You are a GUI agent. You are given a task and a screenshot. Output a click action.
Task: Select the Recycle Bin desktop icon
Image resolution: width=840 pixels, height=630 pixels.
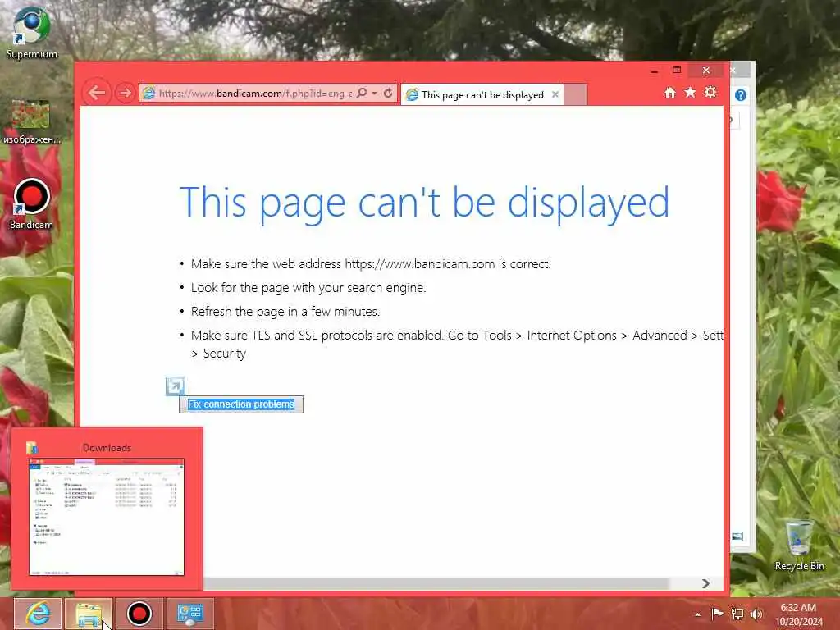pos(799,545)
